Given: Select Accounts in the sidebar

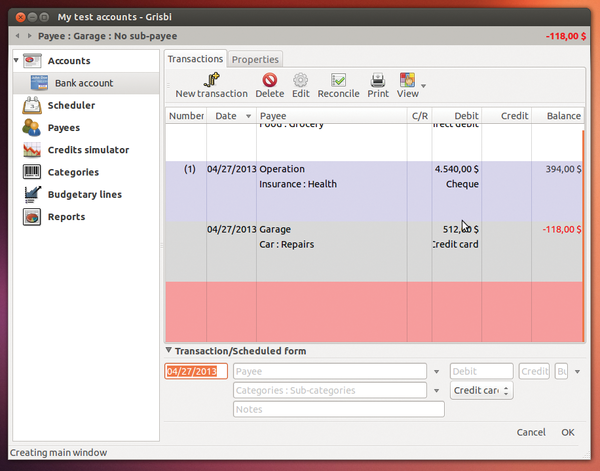Looking at the screenshot, I should tap(69, 61).
